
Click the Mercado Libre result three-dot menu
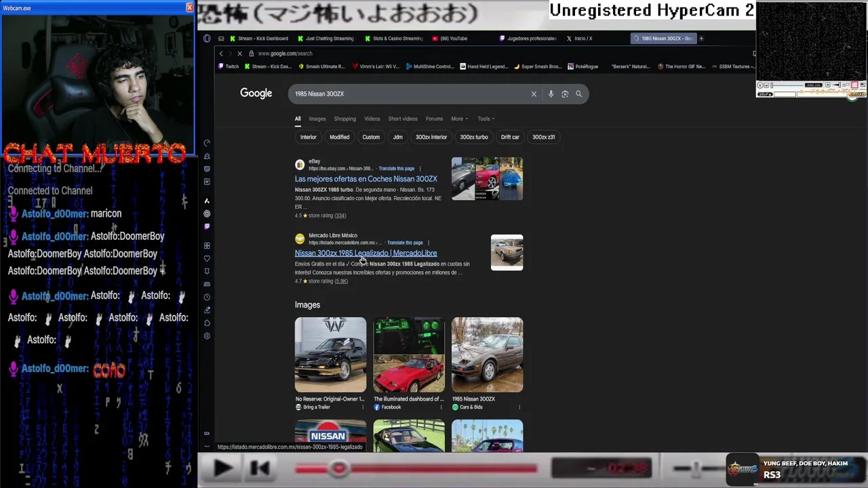pyautogui.click(x=428, y=243)
